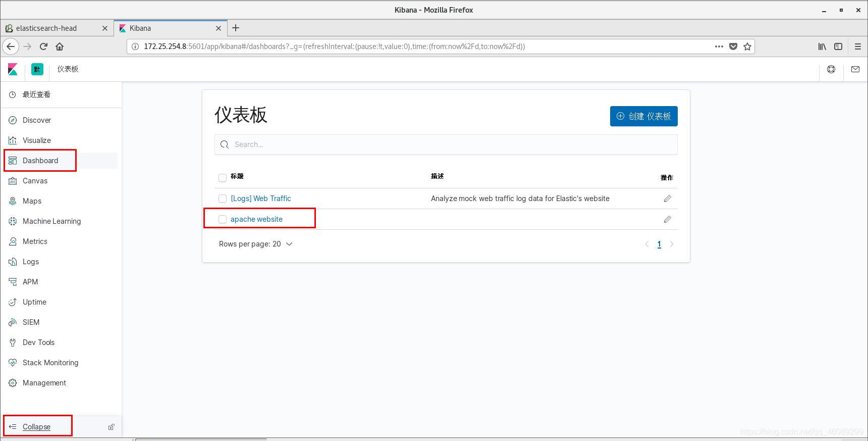
Task: Click Firefox reload button
Action: 43,46
